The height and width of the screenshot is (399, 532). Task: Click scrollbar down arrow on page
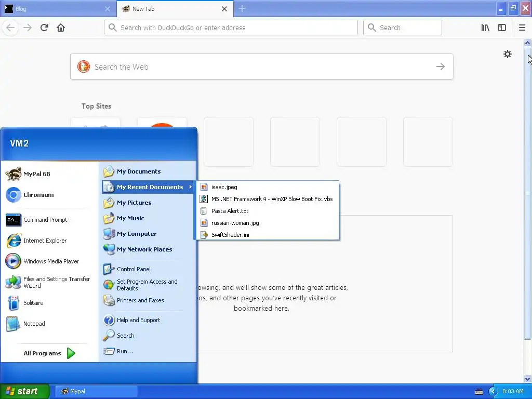click(x=528, y=379)
